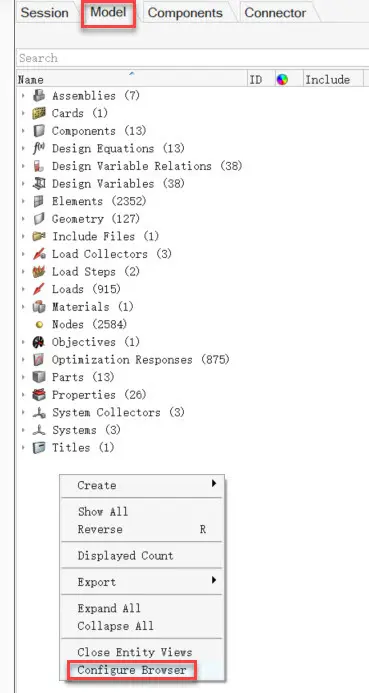Click the Objectives target icon

tap(39, 342)
